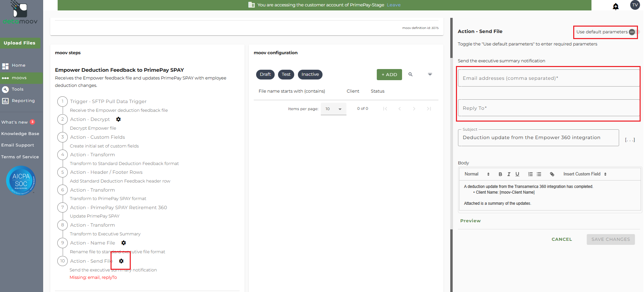Image resolution: width=644 pixels, height=292 pixels.
Task: Click 'Transform to Executive Summary' step description
Action: 105,234
